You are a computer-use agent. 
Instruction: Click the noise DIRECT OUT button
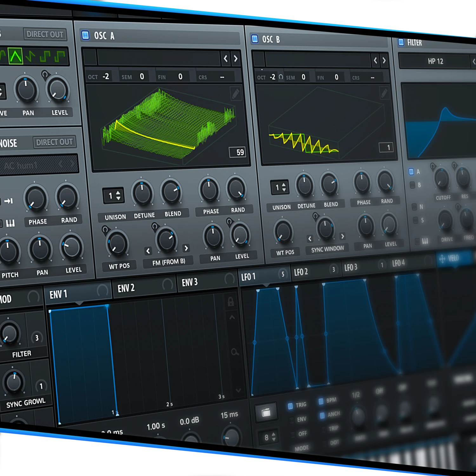[55, 142]
